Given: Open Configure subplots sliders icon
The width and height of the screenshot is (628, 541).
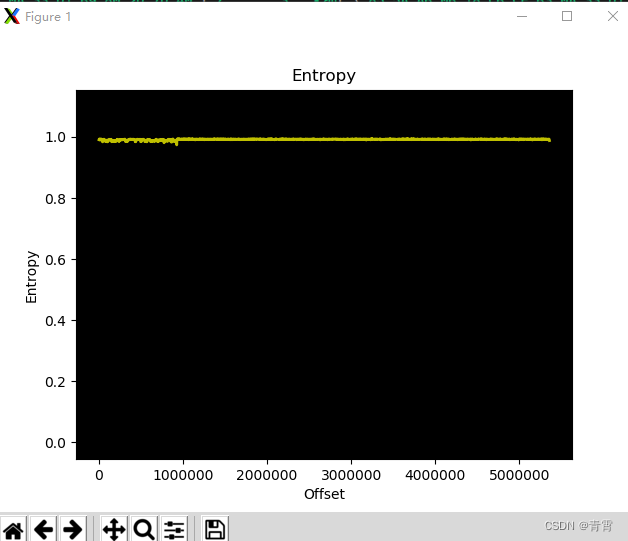Looking at the screenshot, I should tap(174, 529).
